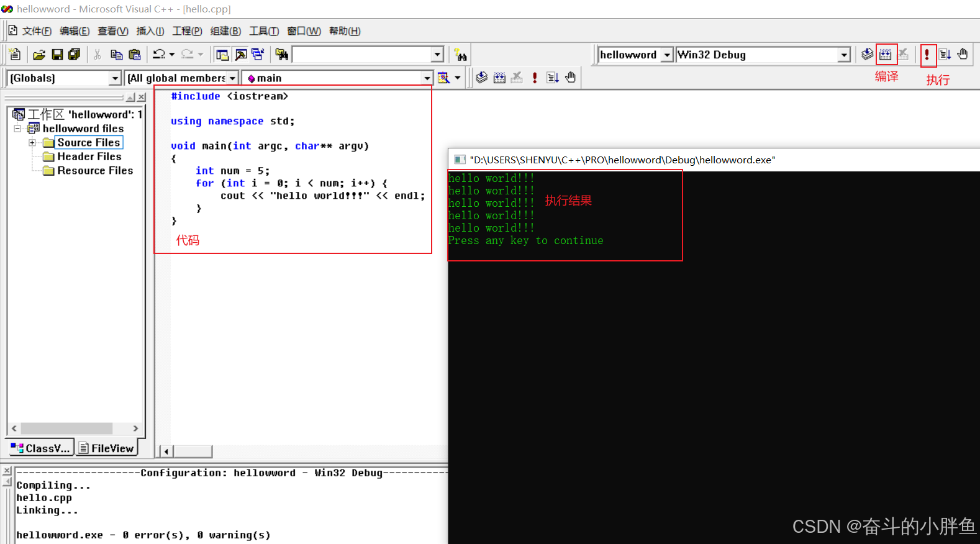Click the workspace panel horizontal scrollbar
The height and width of the screenshot is (544, 980).
point(66,428)
